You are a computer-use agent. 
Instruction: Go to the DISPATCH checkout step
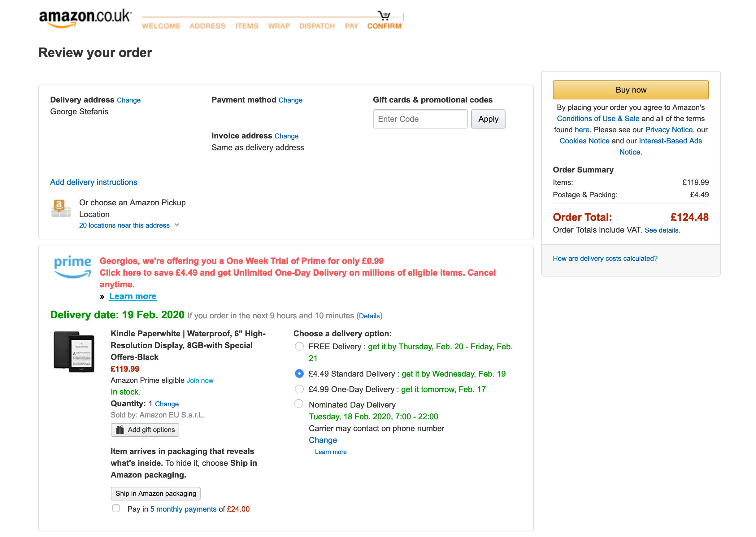point(317,26)
